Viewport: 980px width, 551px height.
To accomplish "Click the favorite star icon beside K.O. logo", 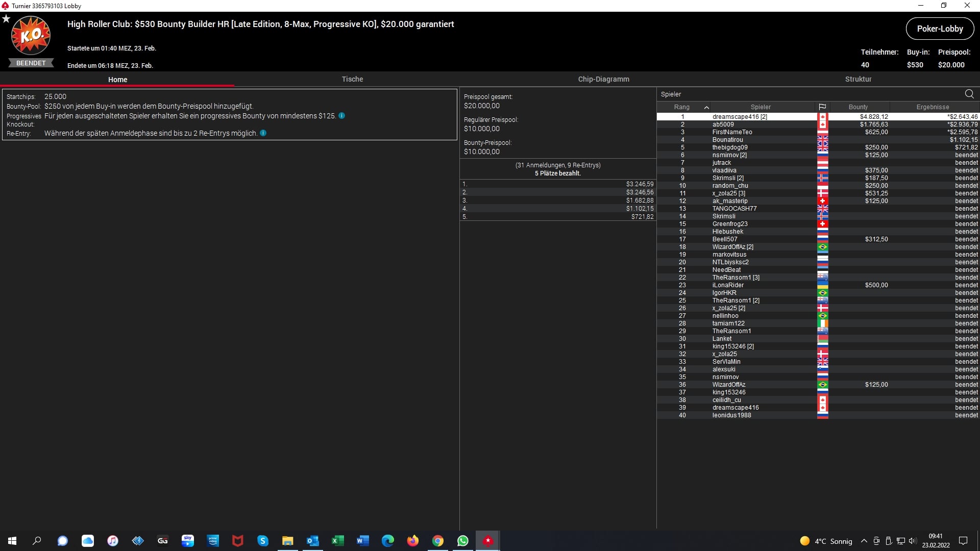I will click(x=6, y=19).
